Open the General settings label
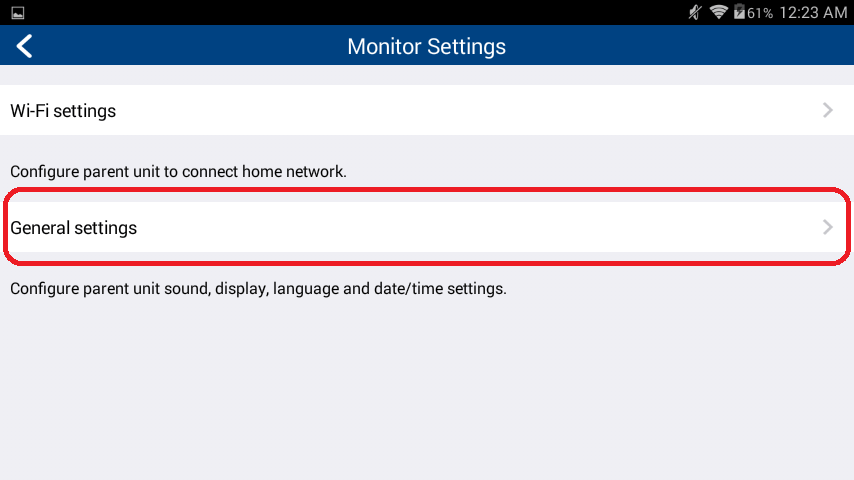The height and width of the screenshot is (480, 854). (74, 228)
